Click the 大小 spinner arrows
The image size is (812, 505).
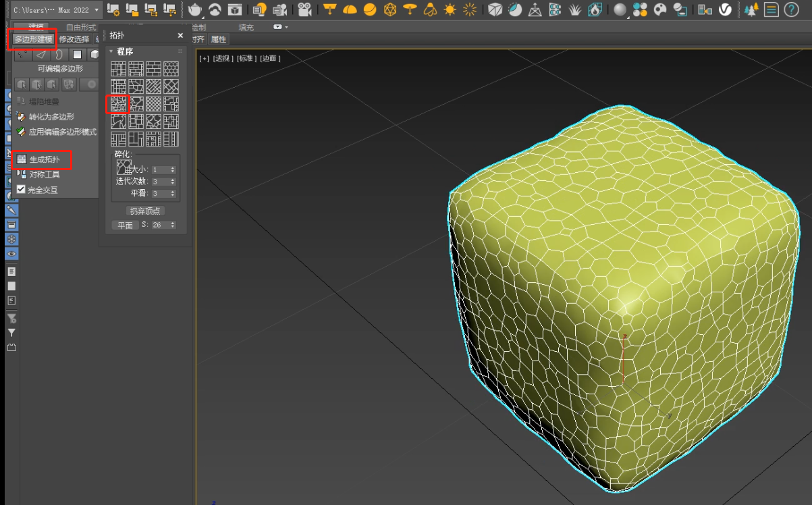coord(173,170)
